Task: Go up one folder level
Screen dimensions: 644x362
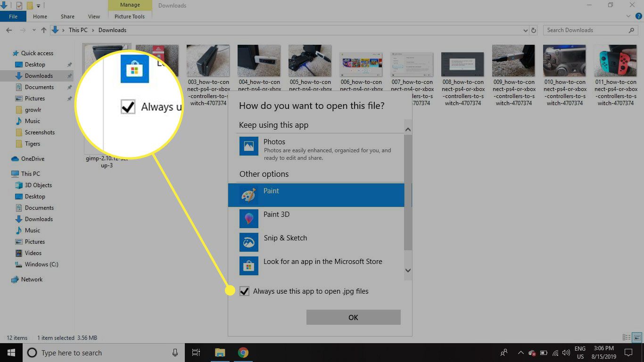Action: pyautogui.click(x=44, y=30)
